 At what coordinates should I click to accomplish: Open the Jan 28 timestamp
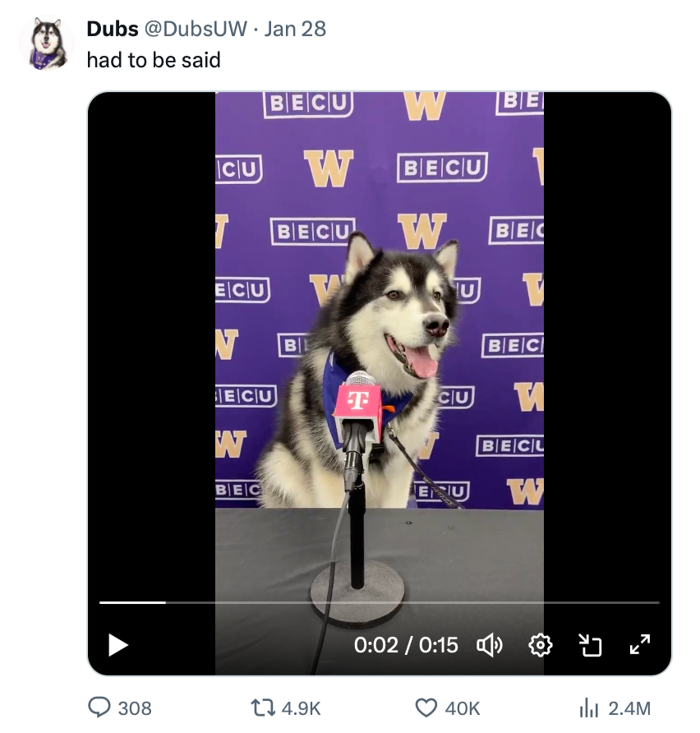296,29
